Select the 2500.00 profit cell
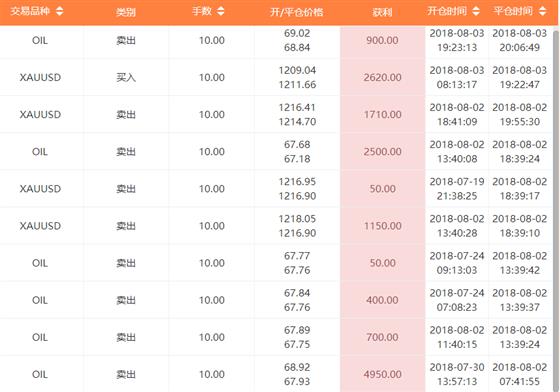Screen dimensions: 560x392 coord(382,152)
